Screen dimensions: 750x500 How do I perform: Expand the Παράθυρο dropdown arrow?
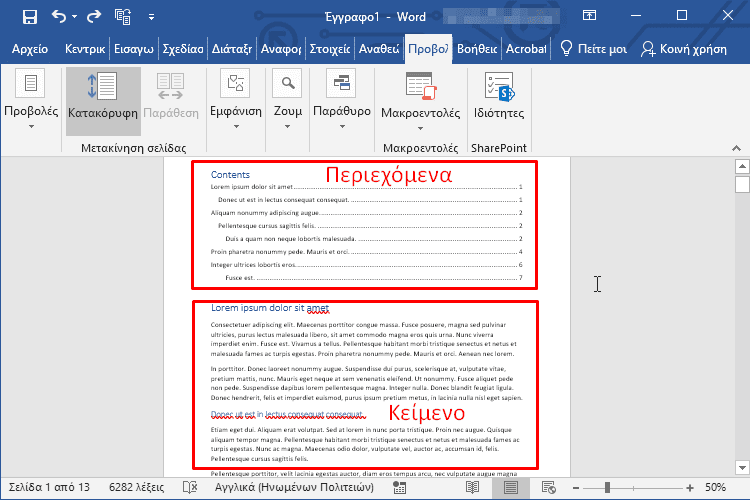pyautogui.click(x=342, y=126)
